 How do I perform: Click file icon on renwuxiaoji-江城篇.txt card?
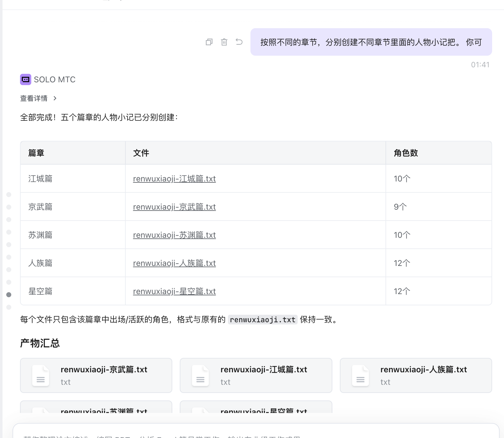coord(200,375)
